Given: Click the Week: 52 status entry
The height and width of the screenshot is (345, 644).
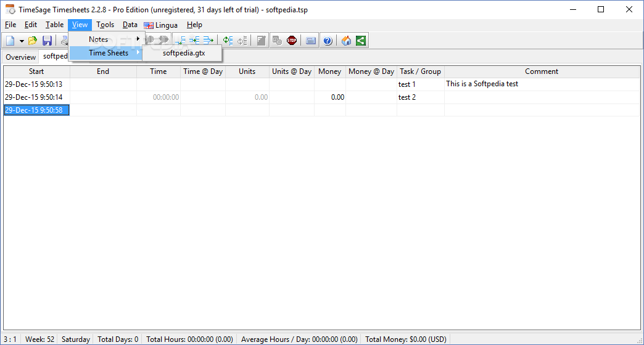Looking at the screenshot, I should point(39,339).
